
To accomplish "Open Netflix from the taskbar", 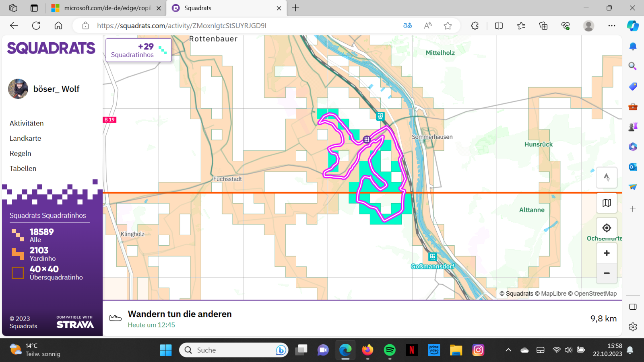I will click(412, 350).
